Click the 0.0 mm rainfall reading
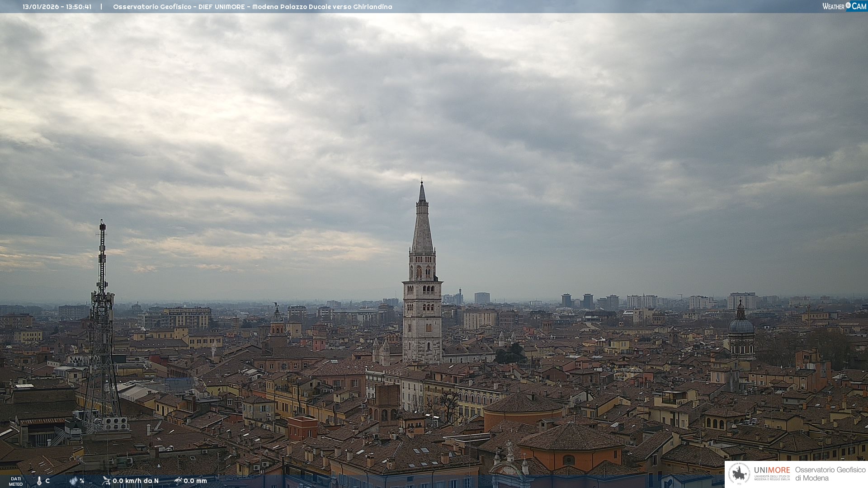 pyautogui.click(x=195, y=481)
